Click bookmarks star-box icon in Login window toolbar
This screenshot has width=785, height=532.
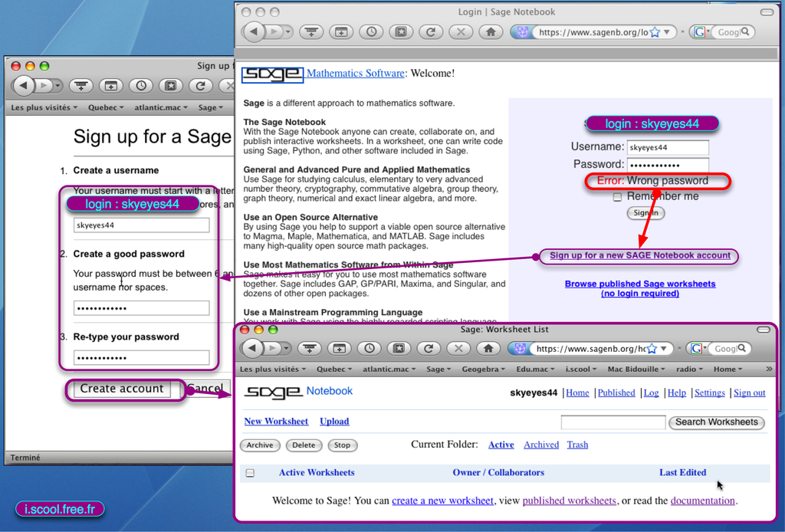[400, 32]
